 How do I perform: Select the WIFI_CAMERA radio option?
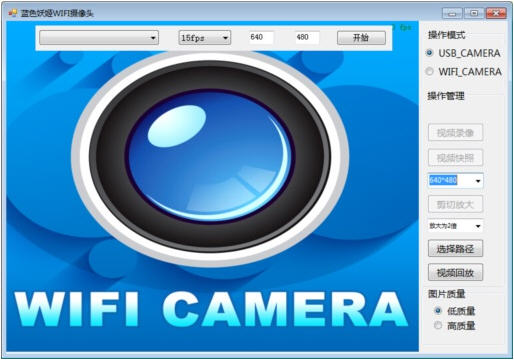tap(464, 71)
